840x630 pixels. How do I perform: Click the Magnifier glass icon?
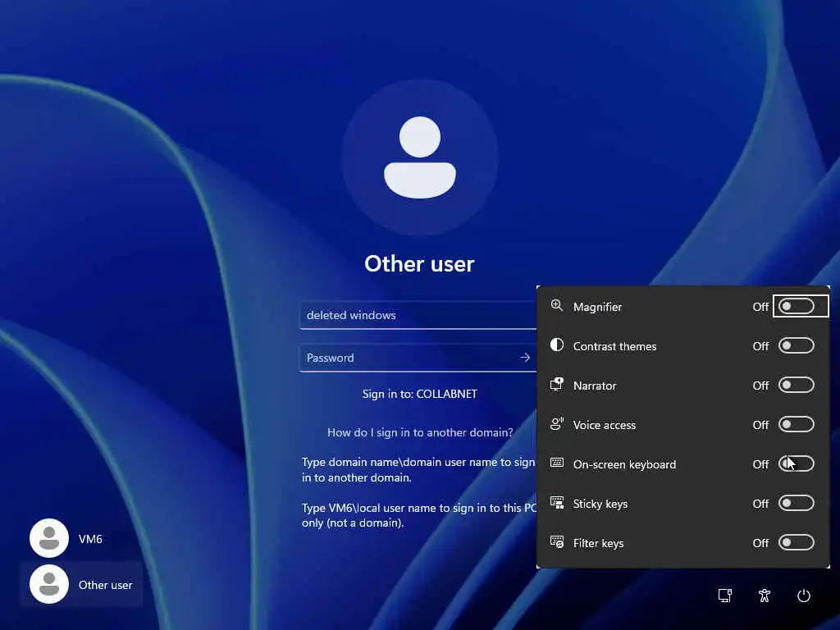[x=557, y=305]
